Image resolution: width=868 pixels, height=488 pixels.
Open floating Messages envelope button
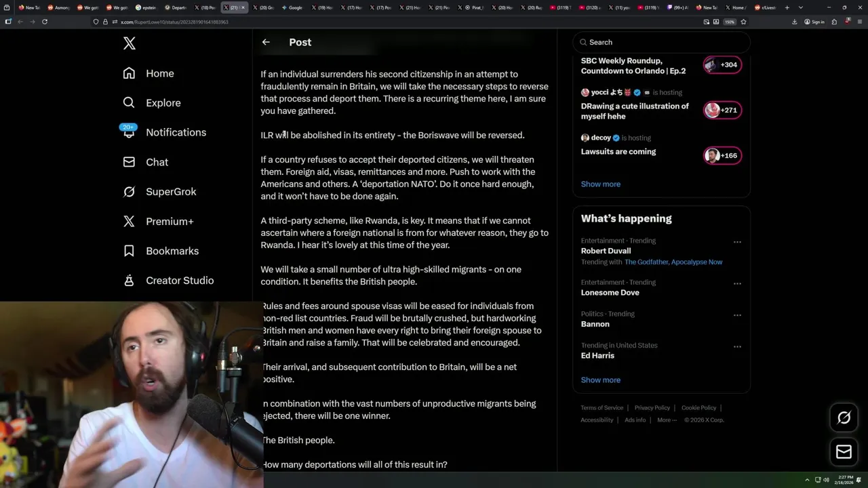coord(844,452)
